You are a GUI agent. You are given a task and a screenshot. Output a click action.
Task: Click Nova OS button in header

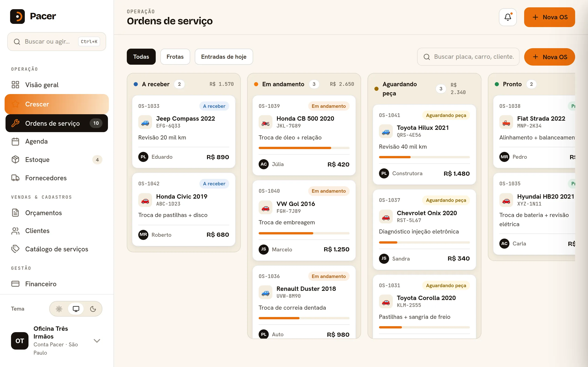[x=549, y=17]
